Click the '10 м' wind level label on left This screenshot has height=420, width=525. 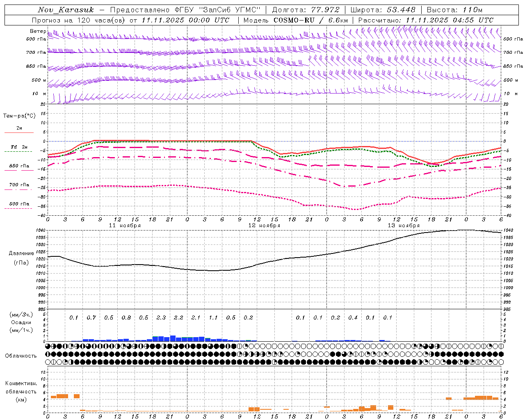click(39, 94)
